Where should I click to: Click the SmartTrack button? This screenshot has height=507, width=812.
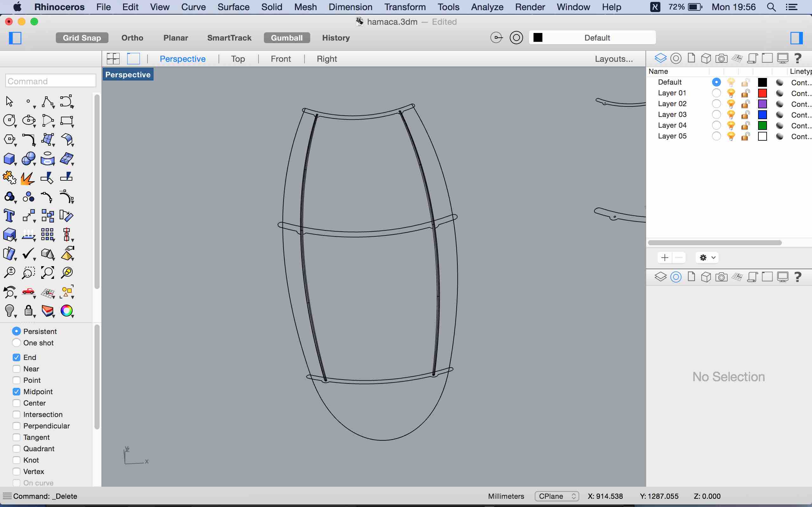(229, 38)
